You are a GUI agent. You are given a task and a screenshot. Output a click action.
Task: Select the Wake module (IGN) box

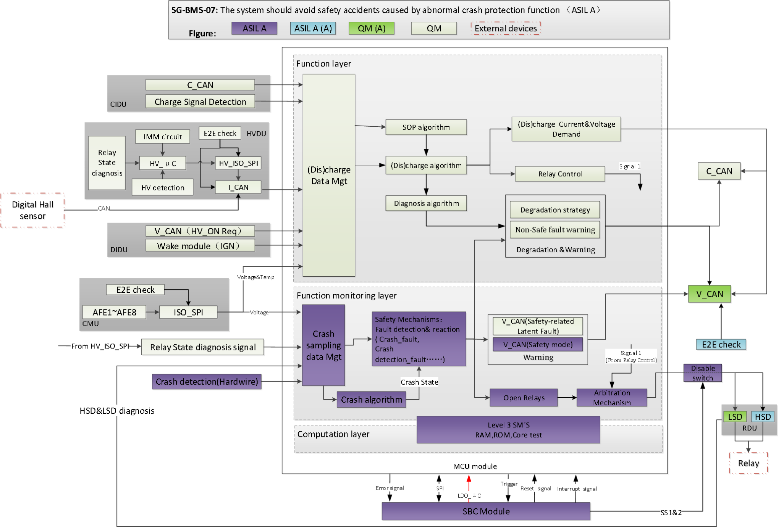coord(200,246)
